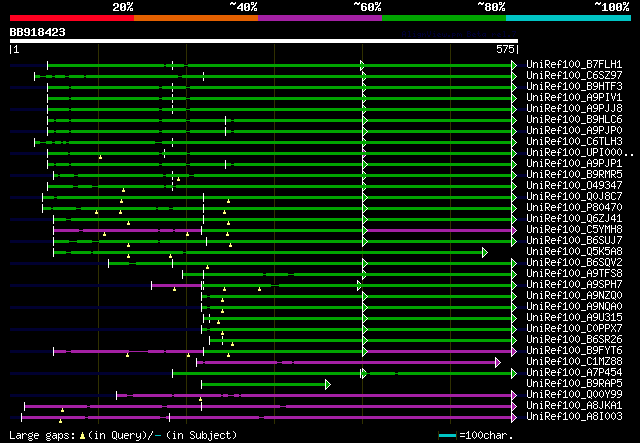This screenshot has height=443, width=640.
Task: Select the UniRef100_A9PJP0 label
Action: [x=574, y=131]
